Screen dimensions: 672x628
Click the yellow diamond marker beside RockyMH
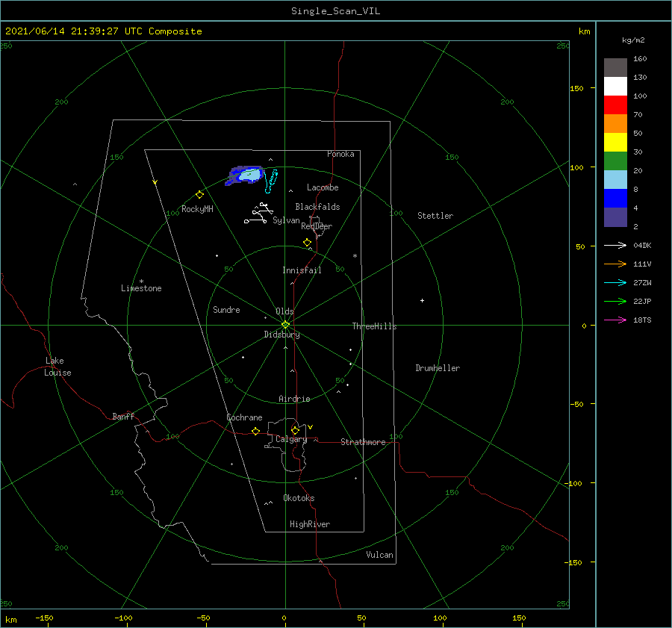pos(199,195)
